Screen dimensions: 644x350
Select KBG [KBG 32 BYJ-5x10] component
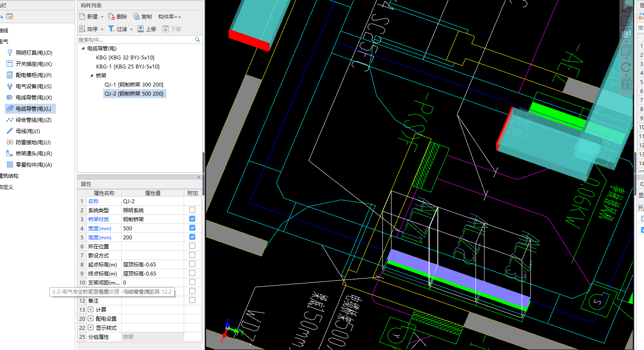click(x=125, y=57)
